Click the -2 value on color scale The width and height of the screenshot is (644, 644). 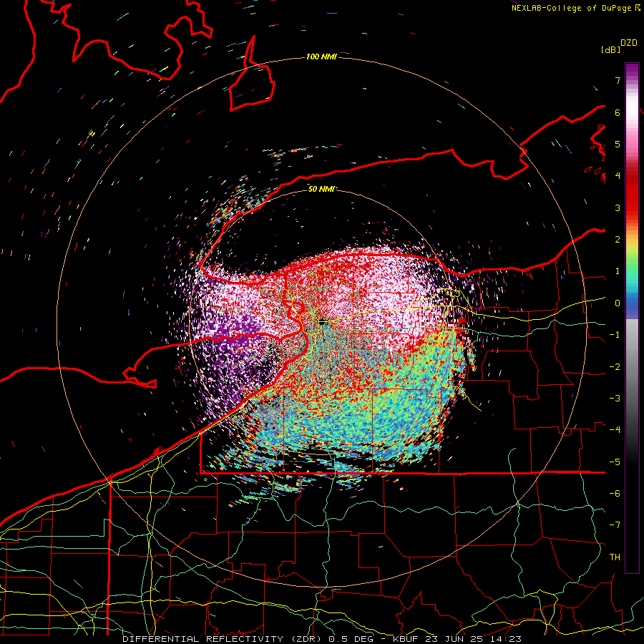pyautogui.click(x=615, y=367)
